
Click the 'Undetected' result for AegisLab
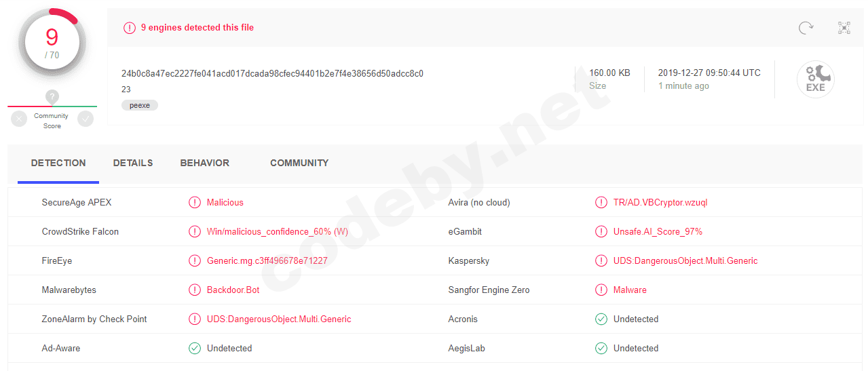click(x=636, y=348)
